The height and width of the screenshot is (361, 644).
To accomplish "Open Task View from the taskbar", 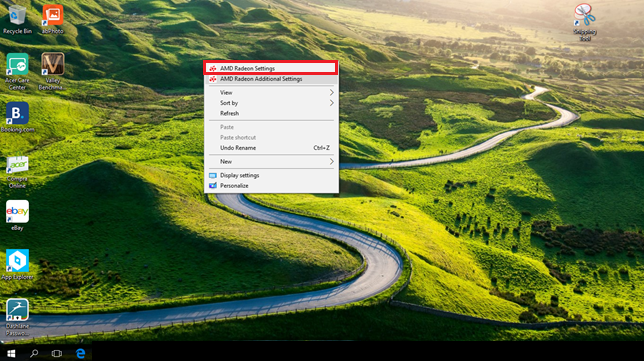I will tap(57, 353).
